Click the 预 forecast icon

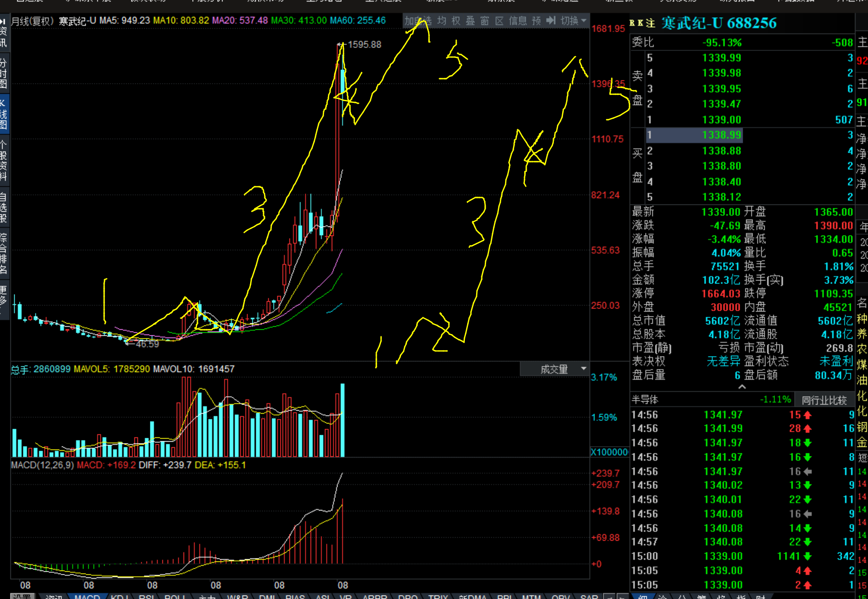tap(536, 21)
